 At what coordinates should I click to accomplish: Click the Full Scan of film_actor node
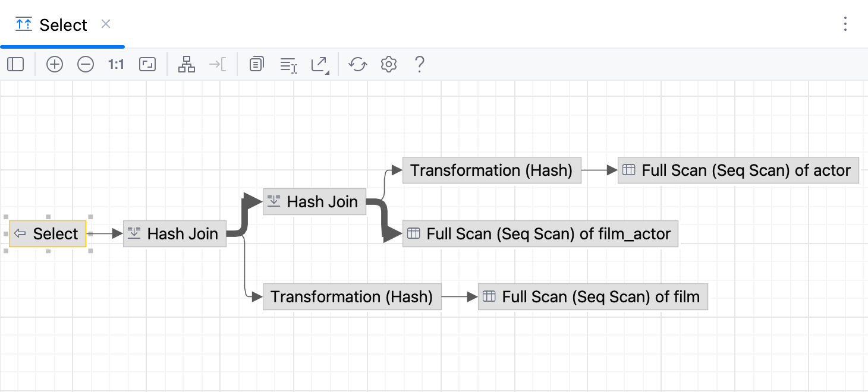pos(540,233)
